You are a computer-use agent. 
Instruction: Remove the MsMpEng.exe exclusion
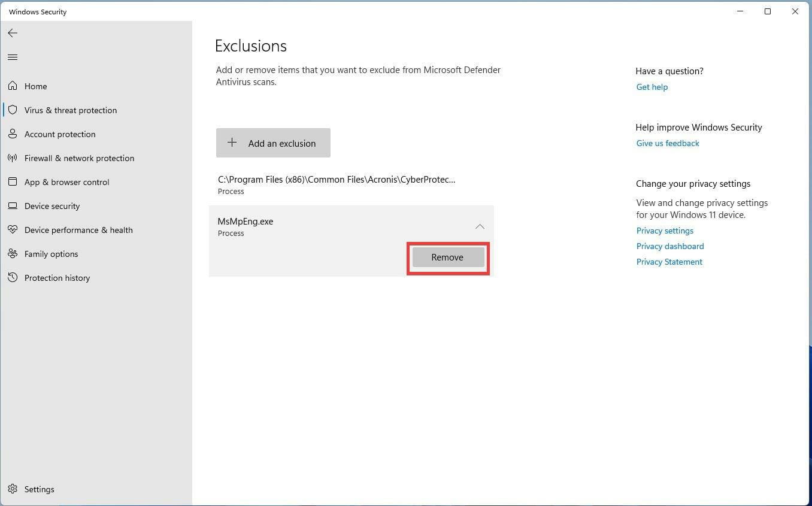tap(448, 257)
